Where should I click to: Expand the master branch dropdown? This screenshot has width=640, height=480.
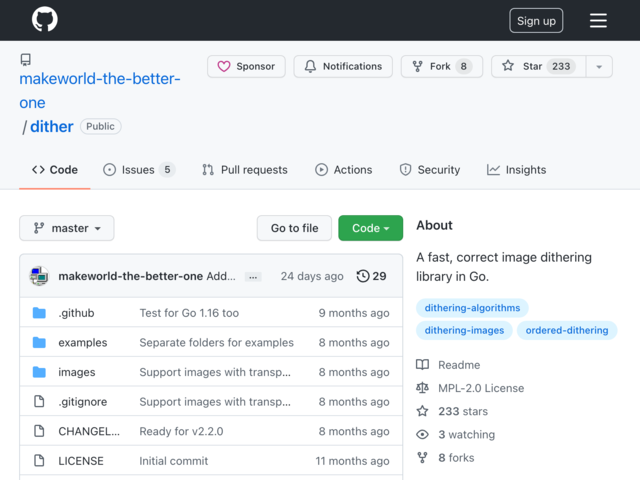pos(67,228)
